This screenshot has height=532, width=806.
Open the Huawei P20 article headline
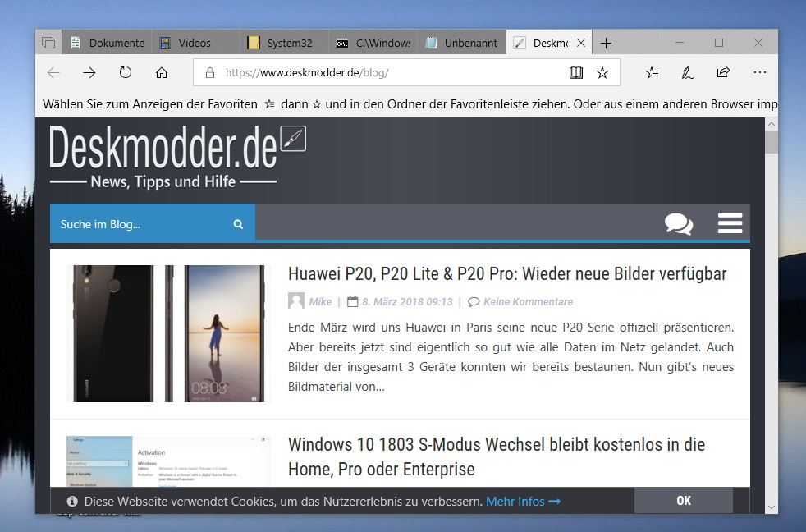(x=507, y=274)
